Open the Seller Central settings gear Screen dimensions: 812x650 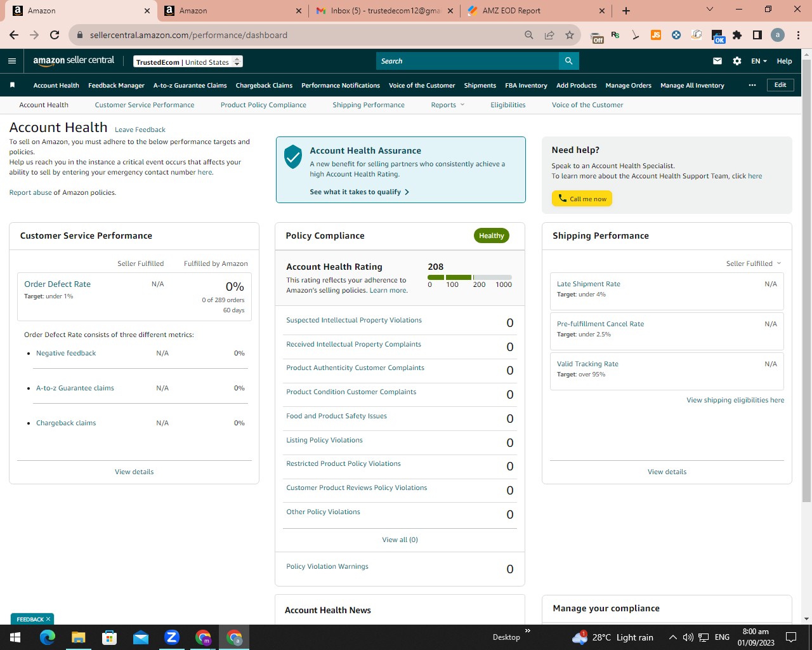(737, 61)
